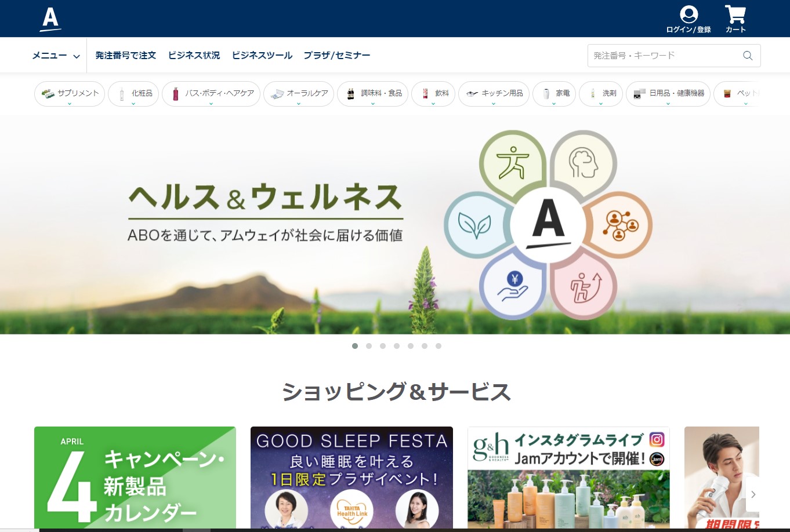
Task: Click the seasoning food bottle icon
Action: coord(350,94)
